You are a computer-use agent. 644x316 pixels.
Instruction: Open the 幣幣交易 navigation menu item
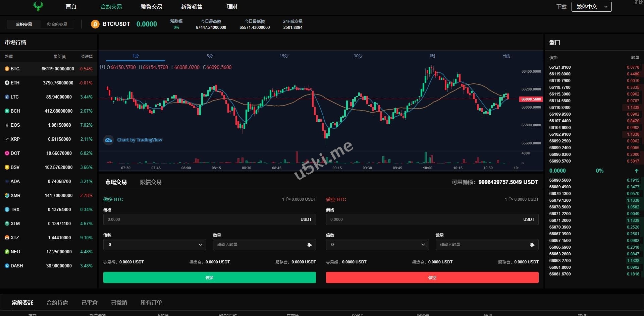tap(151, 7)
